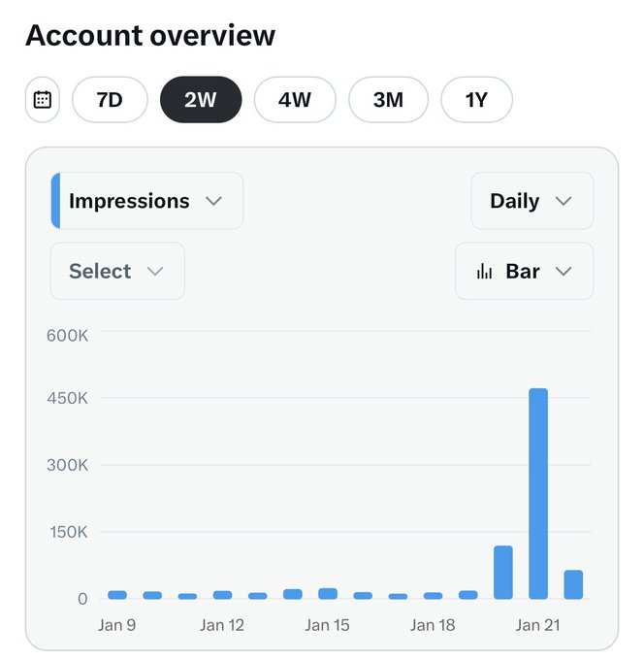The height and width of the screenshot is (660, 644).
Task: Click the chevron next to Select
Action: point(155,271)
